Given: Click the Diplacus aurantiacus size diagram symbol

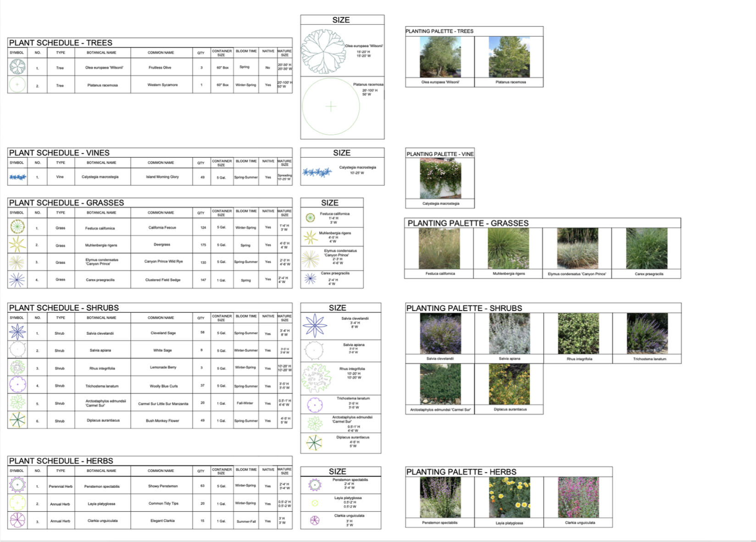Looking at the screenshot, I should tap(315, 443).
